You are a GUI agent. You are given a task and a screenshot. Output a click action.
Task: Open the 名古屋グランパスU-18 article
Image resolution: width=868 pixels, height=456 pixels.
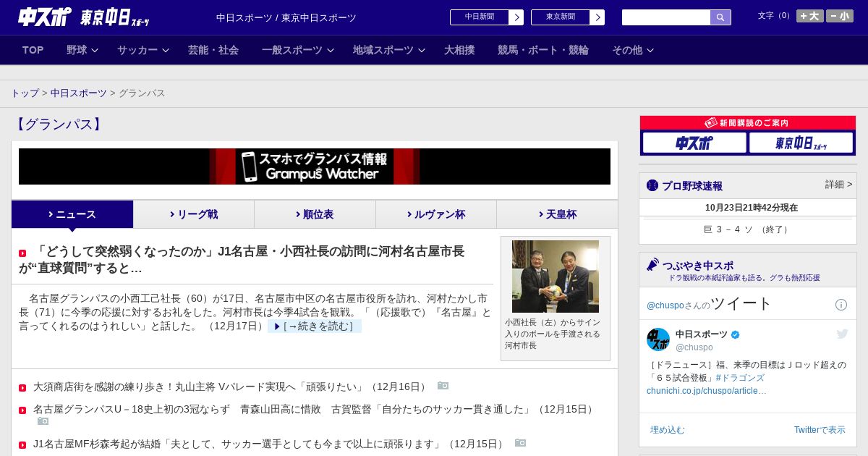[x=315, y=409]
